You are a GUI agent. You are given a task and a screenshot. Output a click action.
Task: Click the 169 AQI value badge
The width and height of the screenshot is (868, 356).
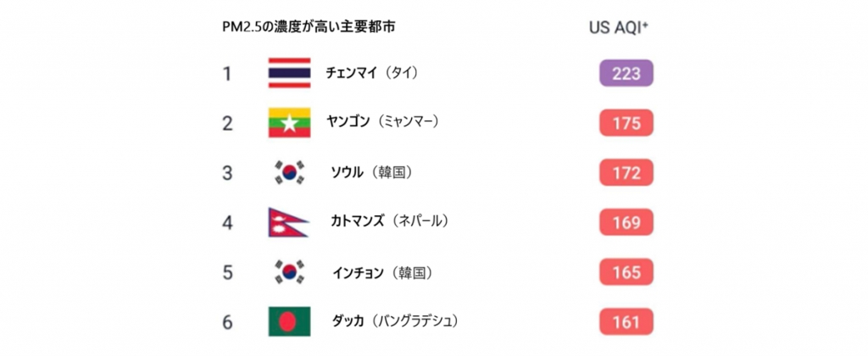[626, 222]
